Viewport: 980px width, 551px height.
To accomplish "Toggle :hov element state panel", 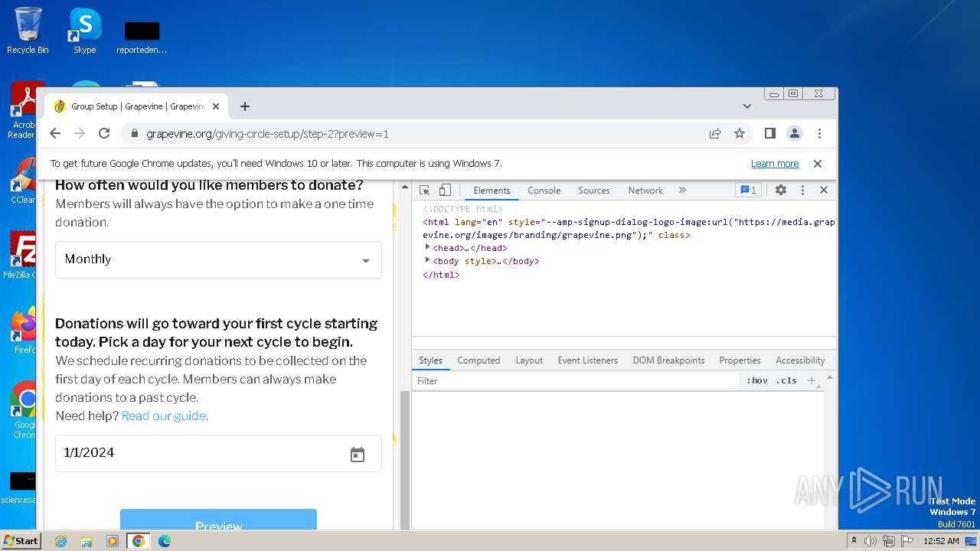I will coord(757,380).
